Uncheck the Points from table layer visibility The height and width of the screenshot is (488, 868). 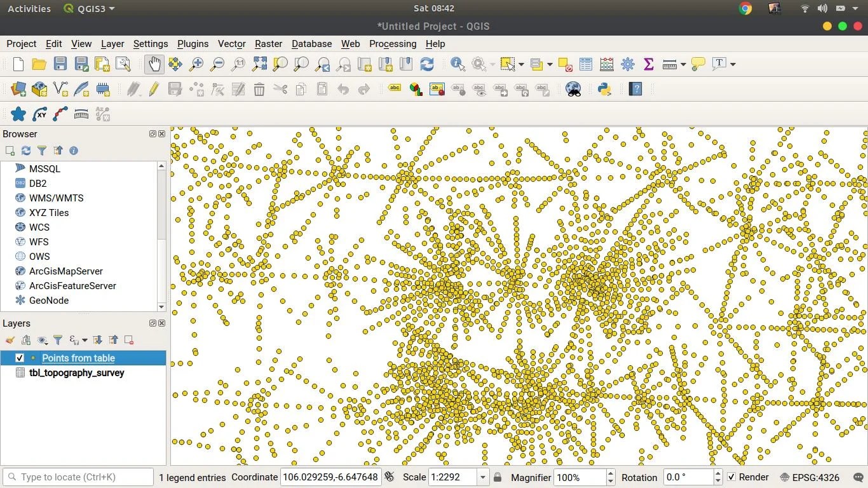pos(20,358)
